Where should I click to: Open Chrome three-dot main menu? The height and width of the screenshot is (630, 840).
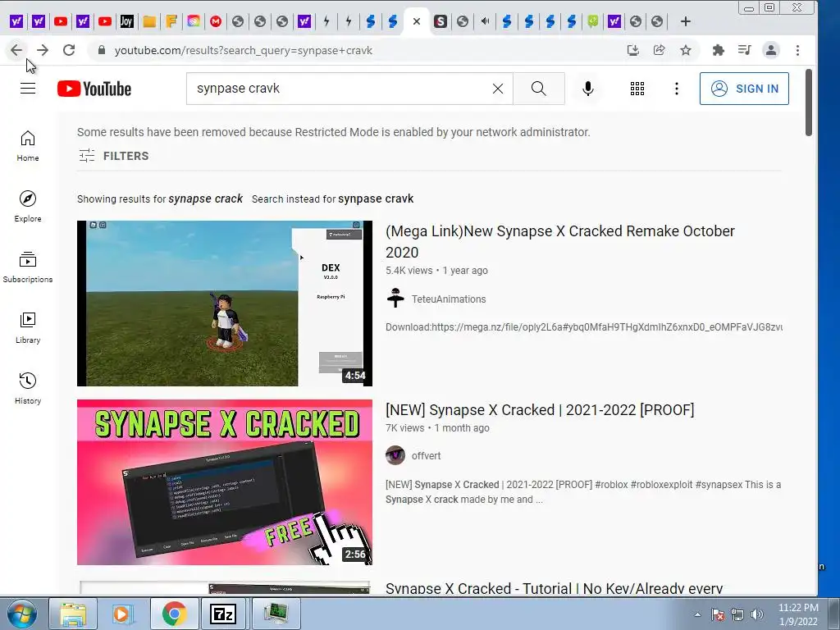[x=797, y=50]
